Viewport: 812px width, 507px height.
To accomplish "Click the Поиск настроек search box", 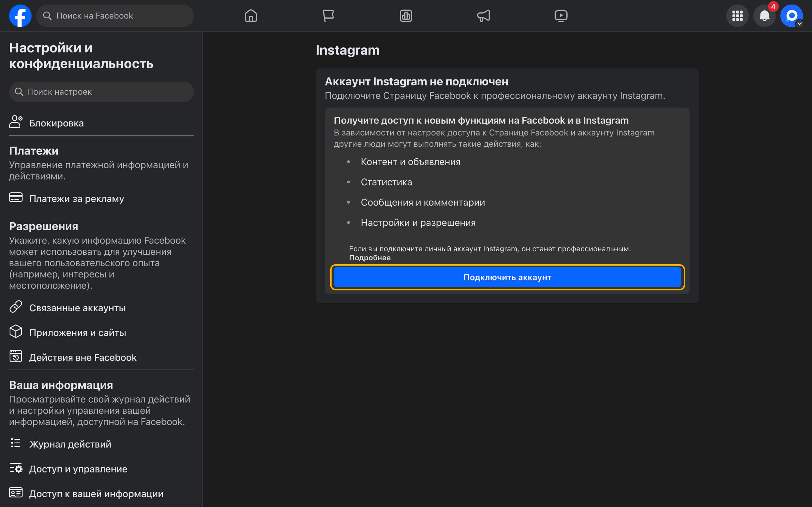I will [101, 92].
